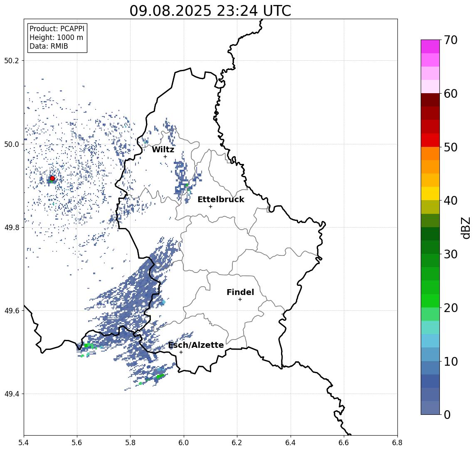Screen dimensions: 476x451
Task: Click the colorbar tick label 10
Action: (x=451, y=361)
